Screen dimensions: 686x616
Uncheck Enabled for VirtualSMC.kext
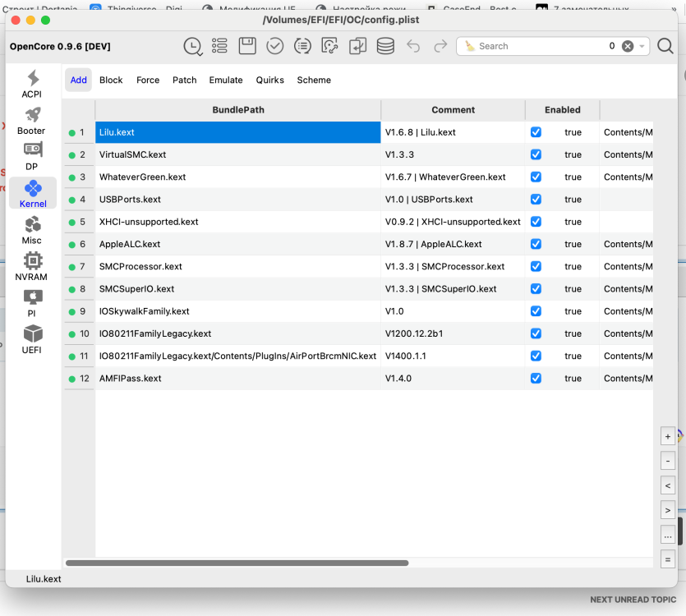pos(536,154)
